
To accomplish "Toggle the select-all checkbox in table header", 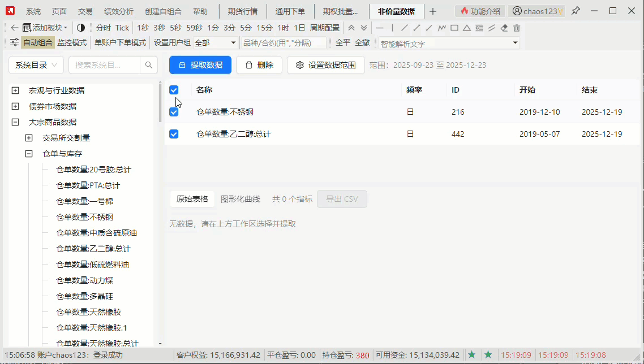I will (174, 90).
